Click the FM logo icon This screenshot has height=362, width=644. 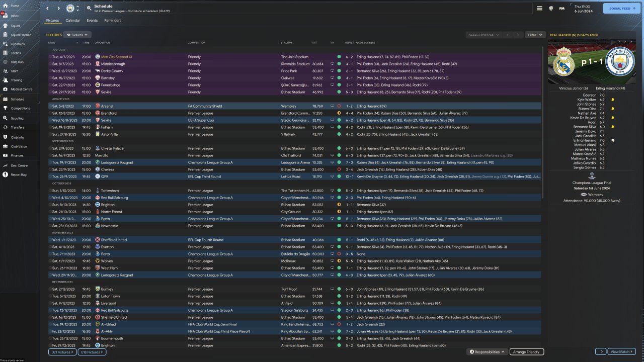[561, 9]
